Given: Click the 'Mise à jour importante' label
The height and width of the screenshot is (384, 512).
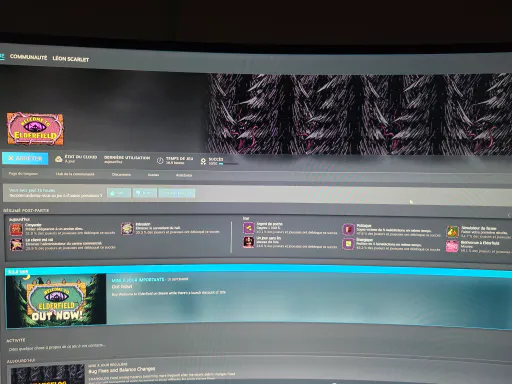Looking at the screenshot, I should click(138, 280).
